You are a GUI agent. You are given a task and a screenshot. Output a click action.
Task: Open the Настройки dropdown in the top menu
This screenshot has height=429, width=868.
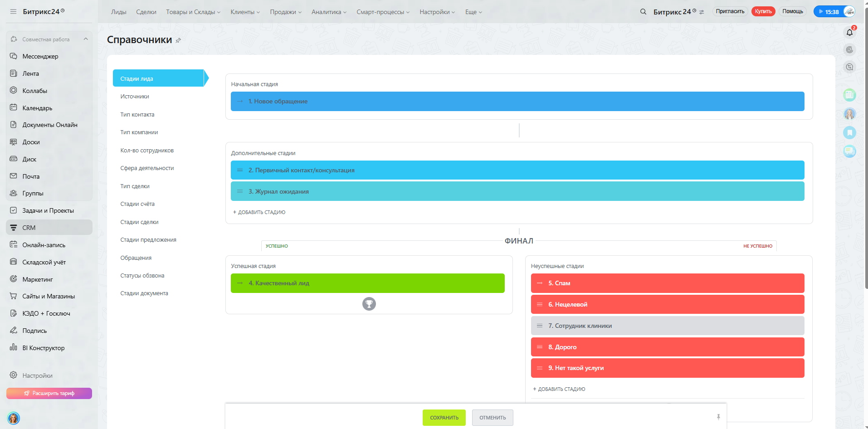tap(437, 12)
